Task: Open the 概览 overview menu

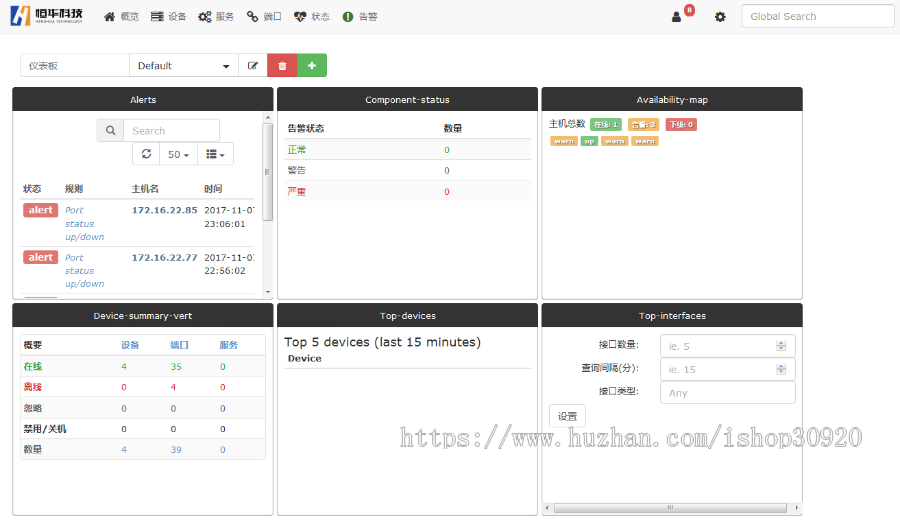Action: pyautogui.click(x=121, y=17)
